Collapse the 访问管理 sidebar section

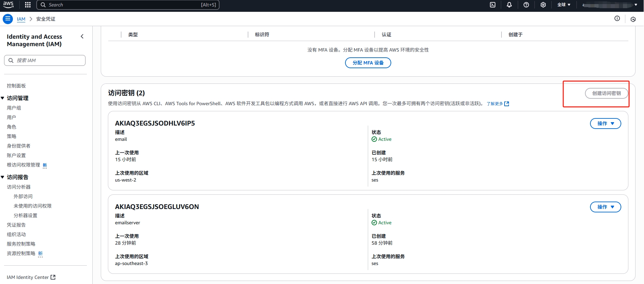pos(3,98)
